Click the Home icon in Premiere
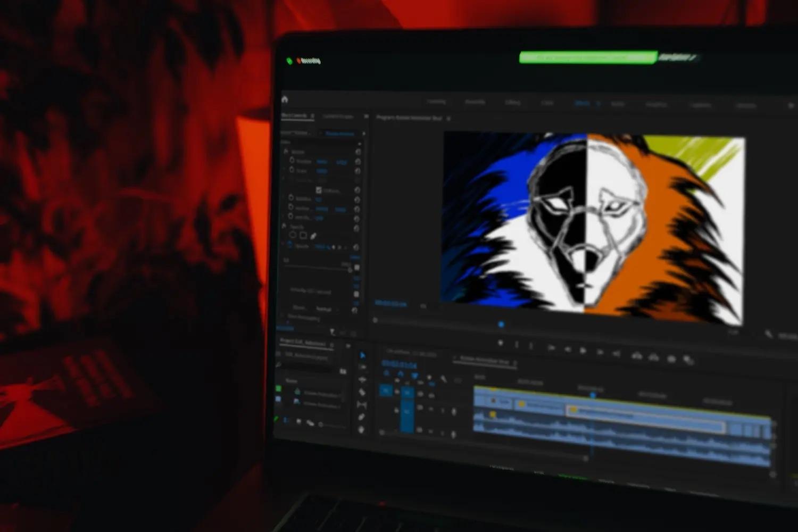798x532 pixels. point(285,99)
